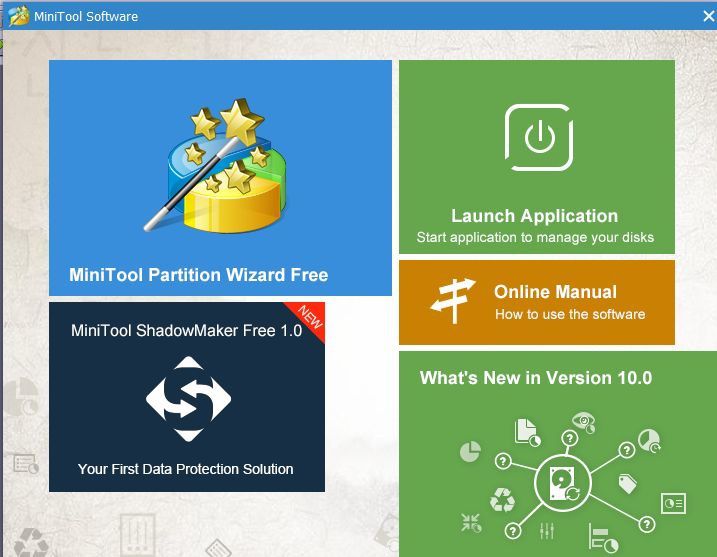Click the MiniTool Partition Wizard star-disk logo
717x557 pixels.
point(215,165)
